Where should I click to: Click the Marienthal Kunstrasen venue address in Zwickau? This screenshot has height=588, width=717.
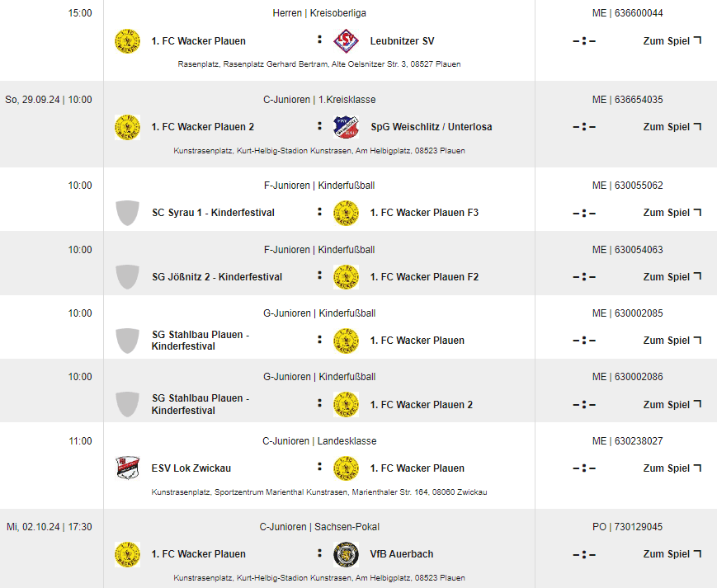pos(319,492)
